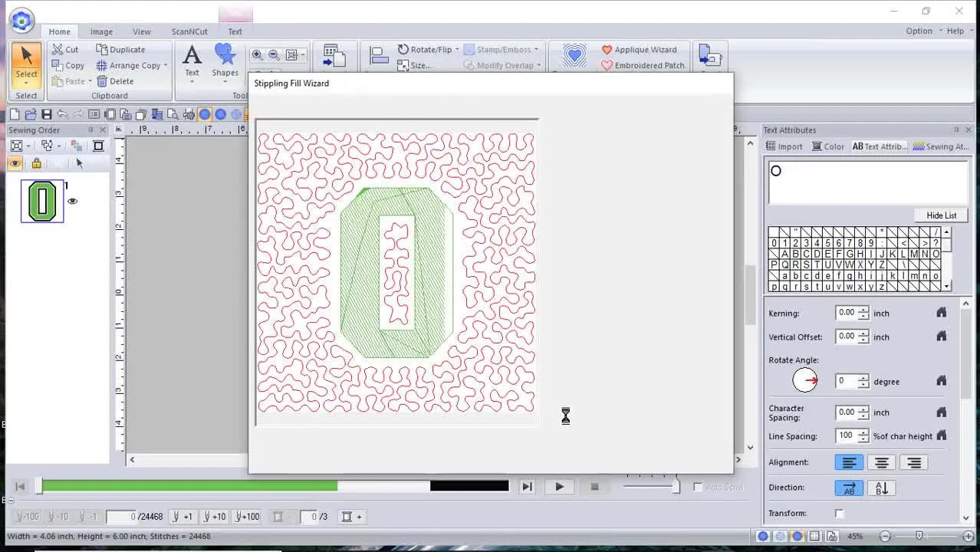Viewport: 980px width, 552px height.
Task: Click the home icon beside Kerning
Action: click(x=942, y=313)
